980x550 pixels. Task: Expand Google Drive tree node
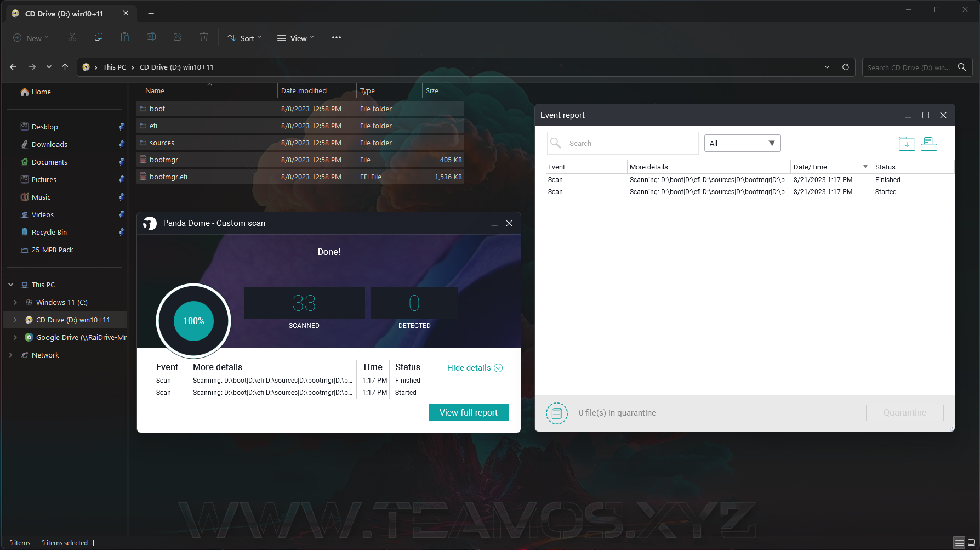15,337
